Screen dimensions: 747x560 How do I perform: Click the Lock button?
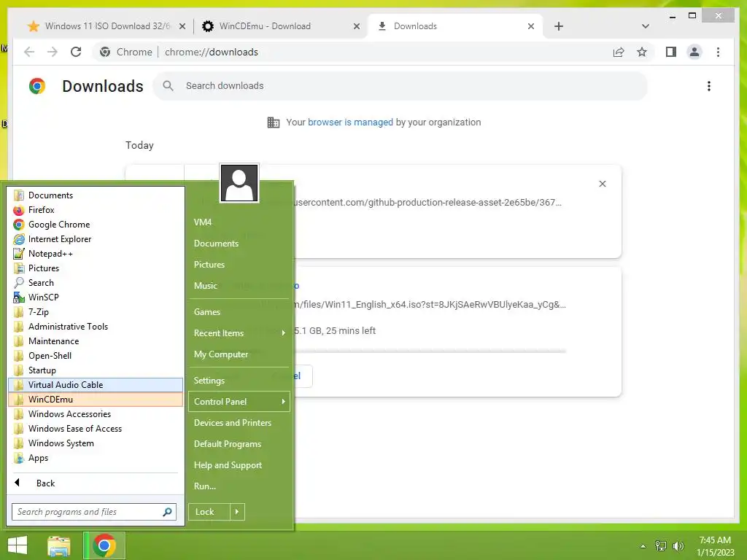tap(209, 512)
